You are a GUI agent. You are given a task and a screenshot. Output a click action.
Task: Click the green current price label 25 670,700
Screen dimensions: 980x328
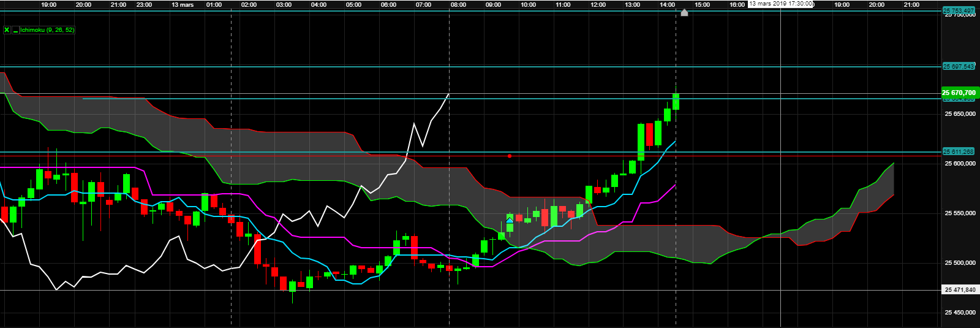[960, 93]
